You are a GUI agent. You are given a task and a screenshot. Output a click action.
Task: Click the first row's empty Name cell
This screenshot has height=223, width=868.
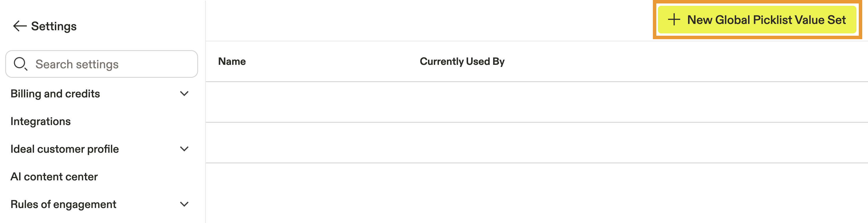pos(303,102)
